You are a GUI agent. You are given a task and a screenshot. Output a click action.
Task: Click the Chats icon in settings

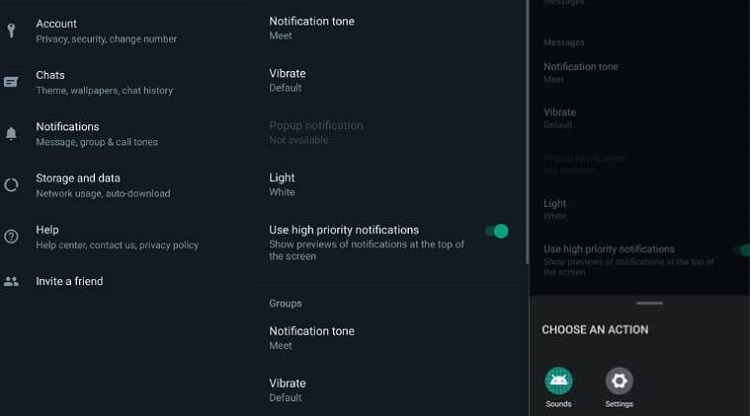click(x=11, y=82)
